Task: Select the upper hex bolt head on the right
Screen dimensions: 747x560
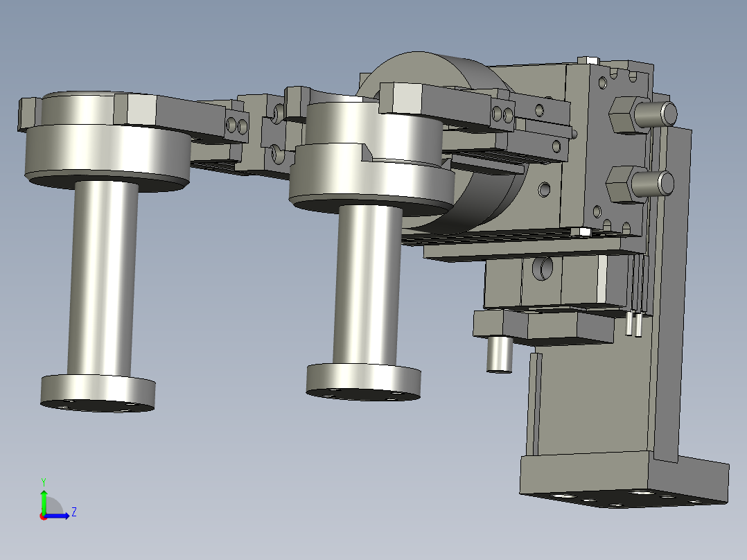Action: tap(622, 115)
